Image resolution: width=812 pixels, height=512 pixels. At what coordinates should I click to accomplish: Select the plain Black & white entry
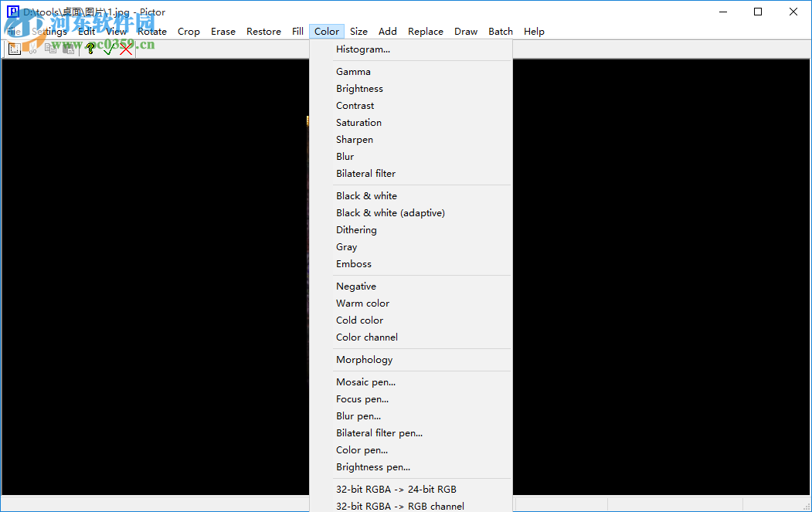(411, 195)
